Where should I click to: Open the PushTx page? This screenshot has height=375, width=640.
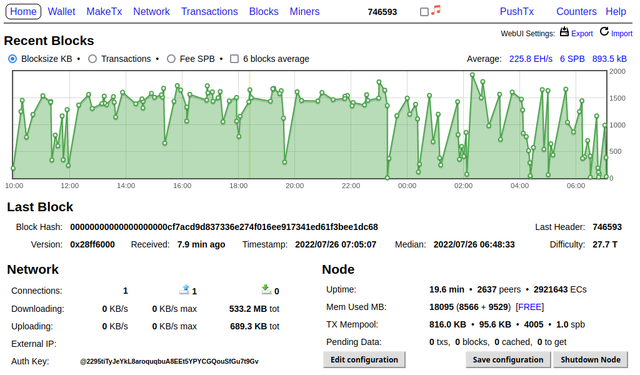pyautogui.click(x=517, y=11)
